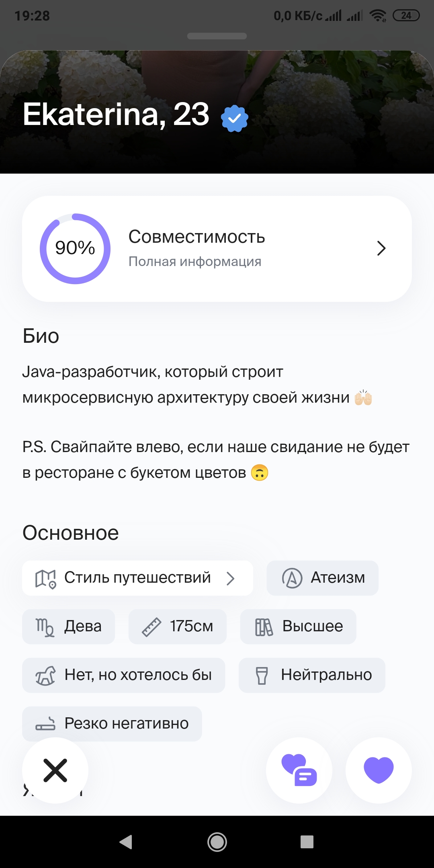This screenshot has height=868, width=434.
Task: Tap the cigarette icon beside Резко негативно
Action: click(x=45, y=724)
